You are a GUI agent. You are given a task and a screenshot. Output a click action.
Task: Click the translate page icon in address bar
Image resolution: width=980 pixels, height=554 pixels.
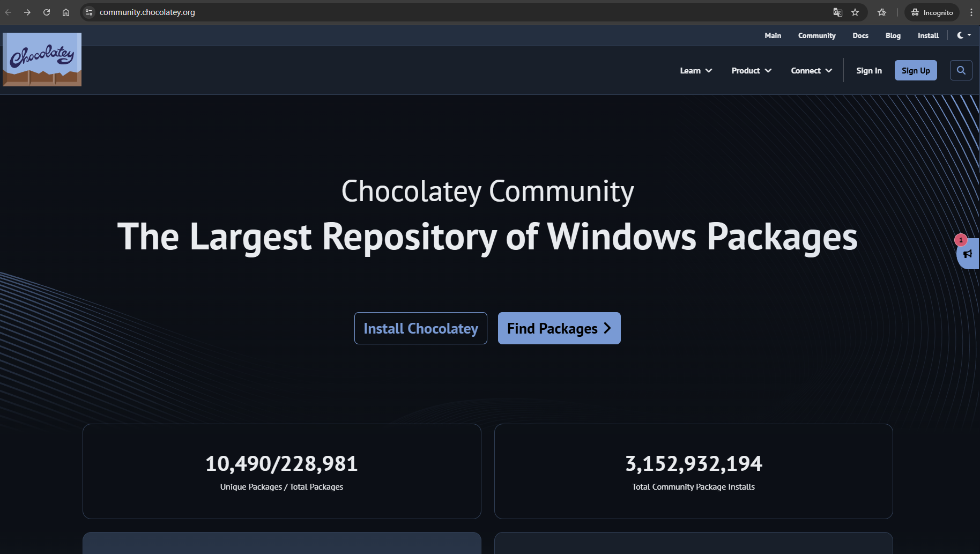[x=837, y=12]
